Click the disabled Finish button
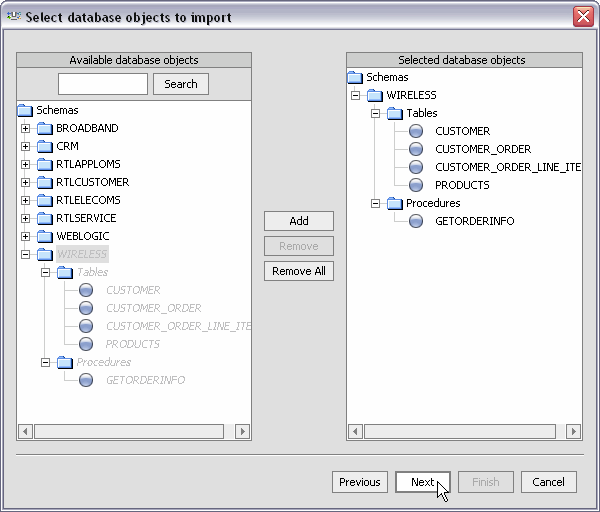This screenshot has height=512, width=600. (x=486, y=482)
